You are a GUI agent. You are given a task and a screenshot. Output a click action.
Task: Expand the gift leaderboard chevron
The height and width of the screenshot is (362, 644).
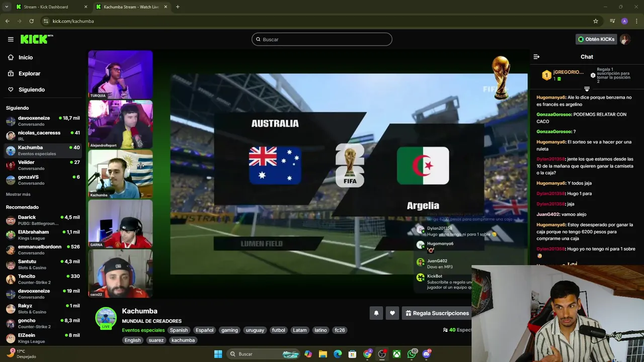tap(587, 89)
